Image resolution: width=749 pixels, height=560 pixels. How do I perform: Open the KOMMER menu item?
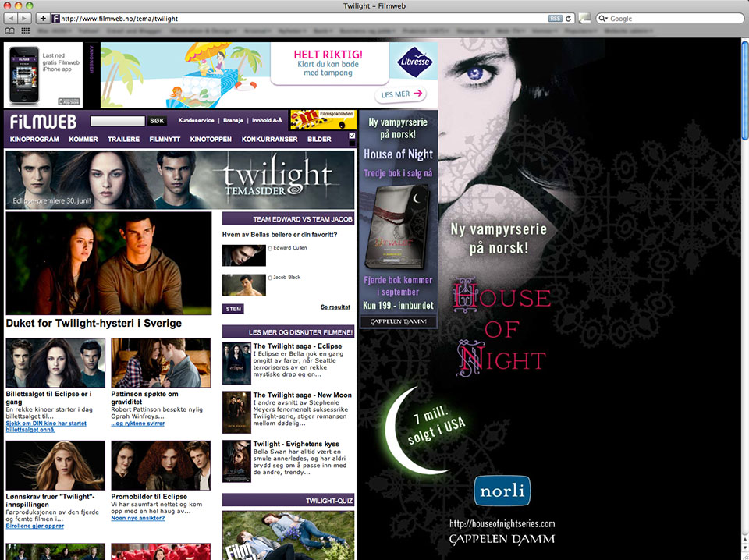[83, 139]
